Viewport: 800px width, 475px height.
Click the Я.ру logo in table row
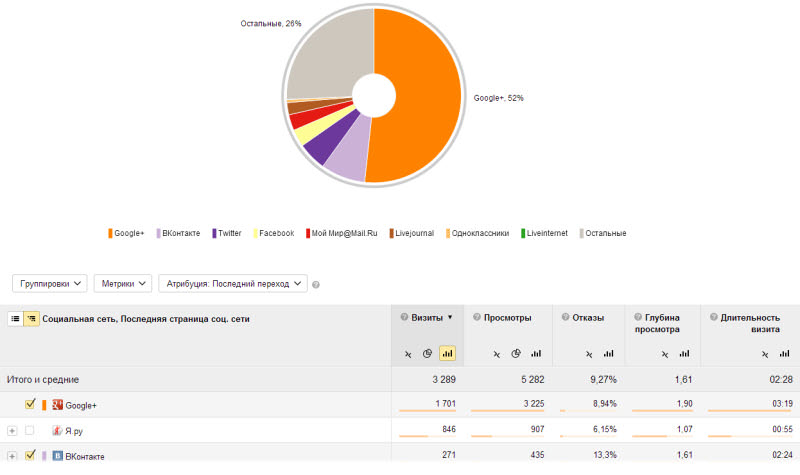coord(58,431)
